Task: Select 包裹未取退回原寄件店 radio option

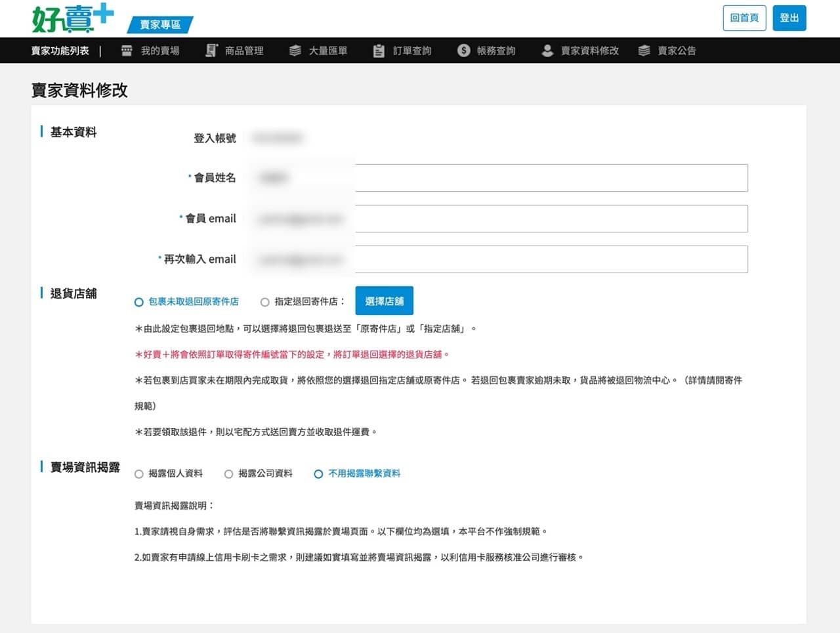Action: tap(139, 302)
